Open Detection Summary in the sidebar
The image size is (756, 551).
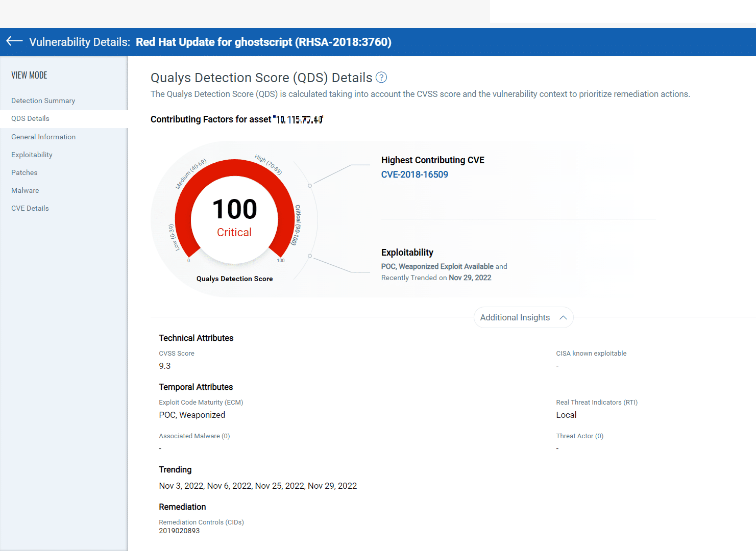(x=43, y=101)
